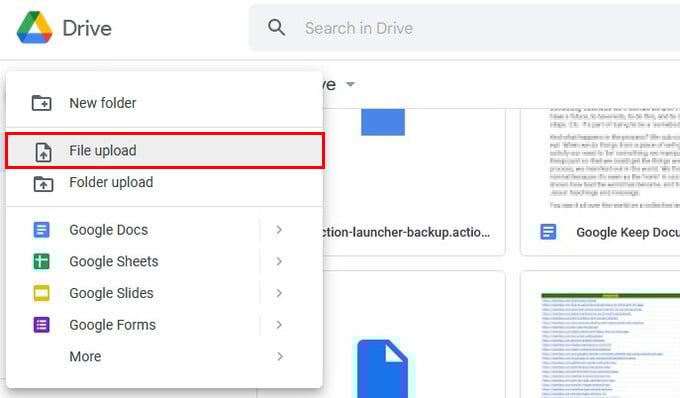Click the Google Sheets icon

click(x=42, y=261)
